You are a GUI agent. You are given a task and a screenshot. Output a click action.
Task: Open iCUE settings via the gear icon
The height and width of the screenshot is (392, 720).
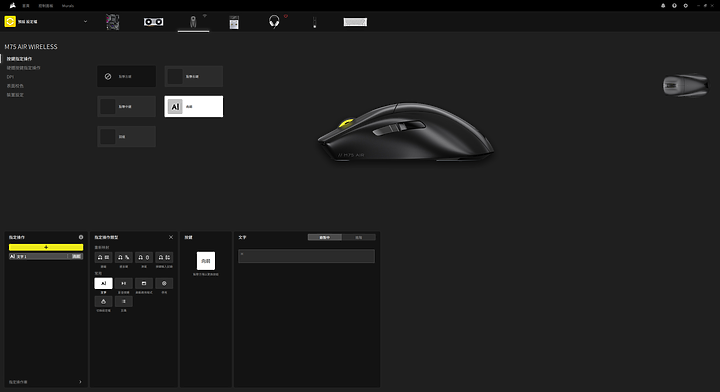[686, 6]
